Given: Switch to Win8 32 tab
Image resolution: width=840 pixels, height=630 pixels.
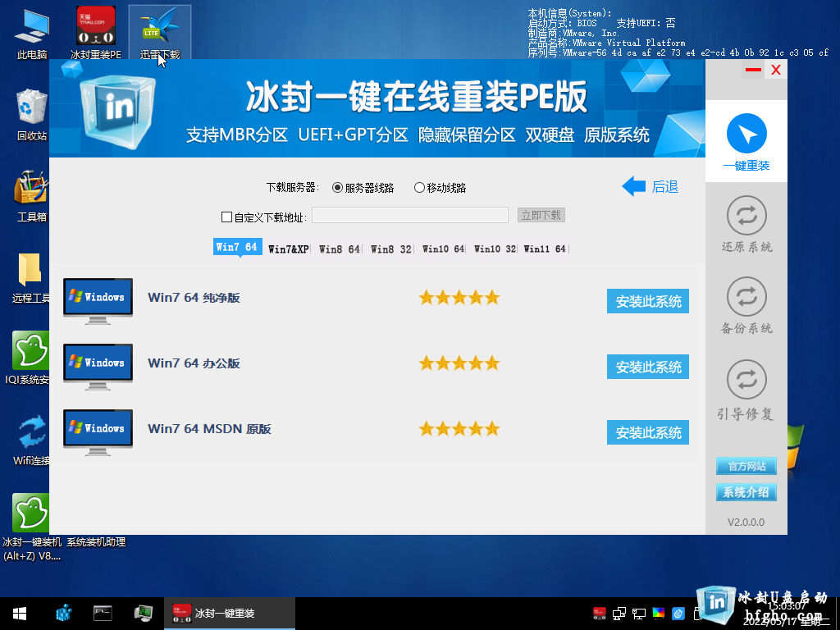Looking at the screenshot, I should (x=391, y=249).
